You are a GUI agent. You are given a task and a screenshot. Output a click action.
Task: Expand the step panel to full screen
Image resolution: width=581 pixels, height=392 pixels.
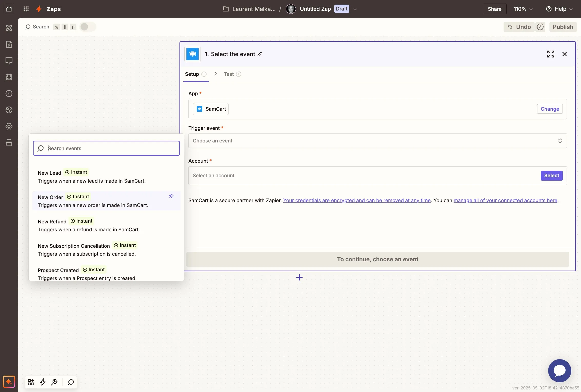(550, 54)
